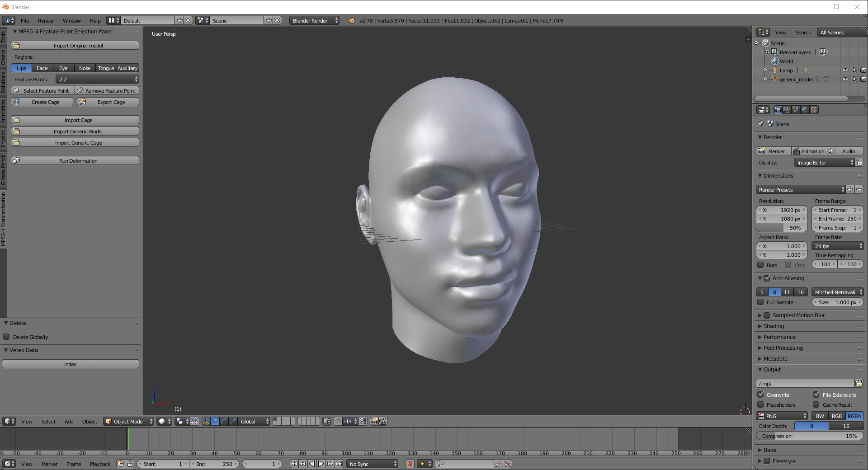Viewport: 868px width, 470px height.
Task: Enable the Delete Globally checkbox
Action: click(x=7, y=337)
